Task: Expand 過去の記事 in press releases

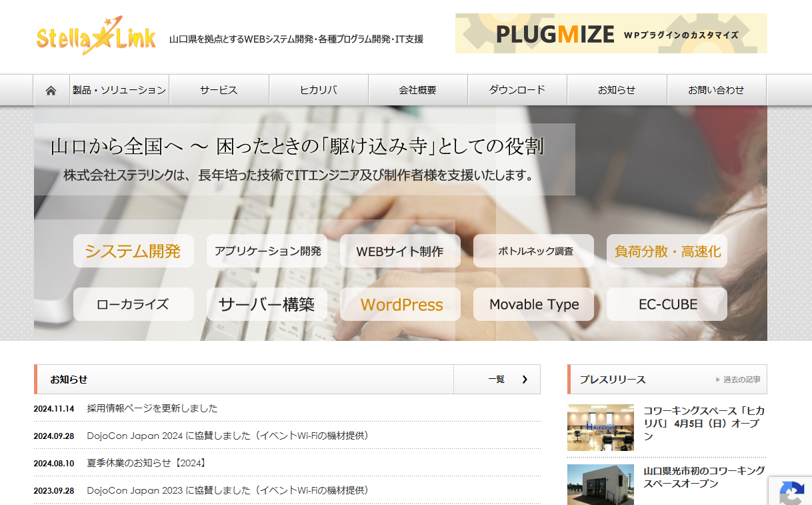Action: click(x=740, y=380)
